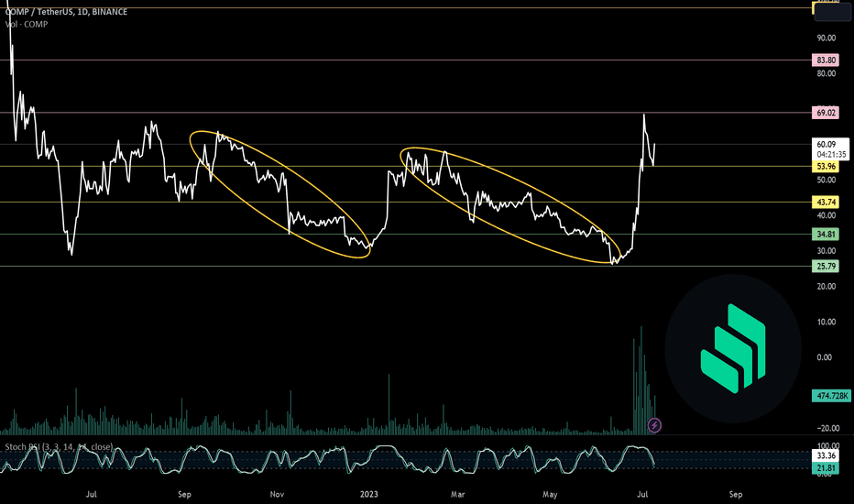The image size is (854, 504).
Task: Click the 474.728K volume value label
Action: point(830,396)
